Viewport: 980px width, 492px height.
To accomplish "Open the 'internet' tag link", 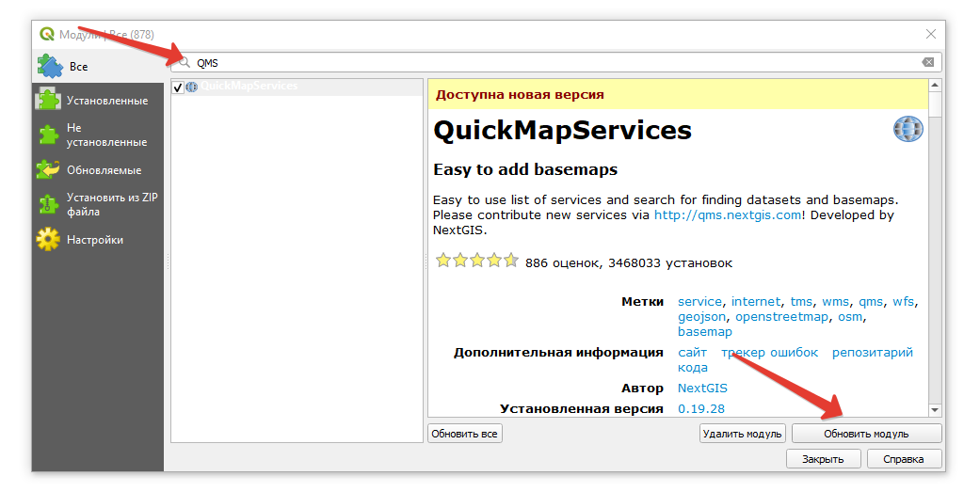I will click(756, 302).
